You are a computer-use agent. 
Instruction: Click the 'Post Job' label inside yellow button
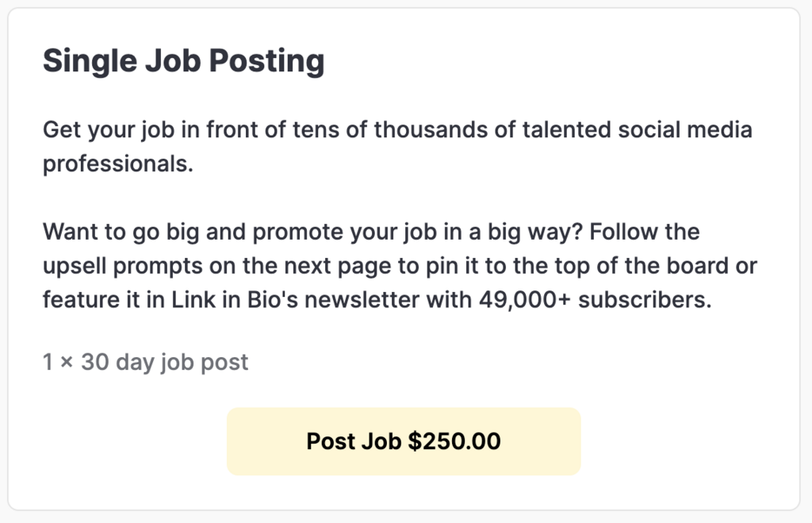(354, 441)
